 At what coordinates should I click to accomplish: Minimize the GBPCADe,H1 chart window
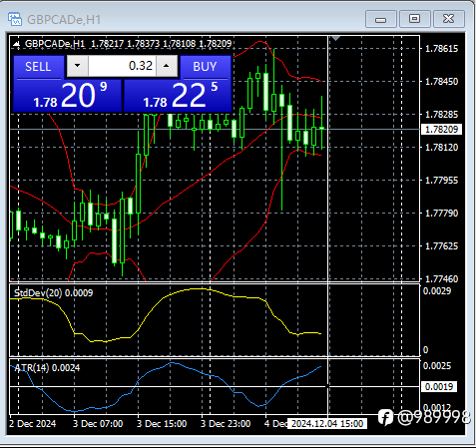[x=380, y=19]
